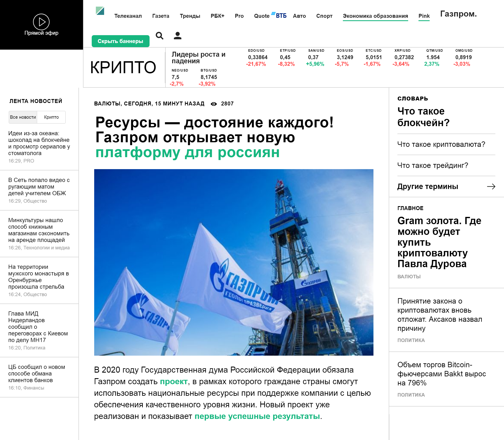Viewport: 504px width, 440px height.
Task: Select the QTM/USD ticker
Action: (x=434, y=57)
